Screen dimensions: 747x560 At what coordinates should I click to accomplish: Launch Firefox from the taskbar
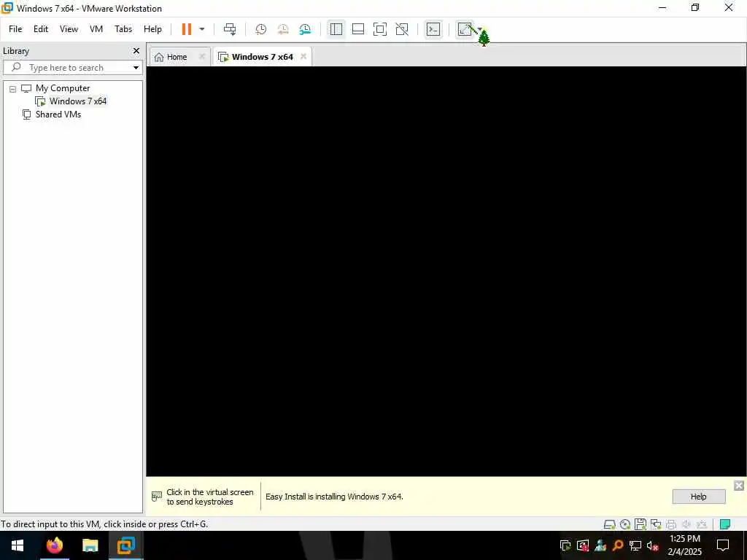click(54, 545)
